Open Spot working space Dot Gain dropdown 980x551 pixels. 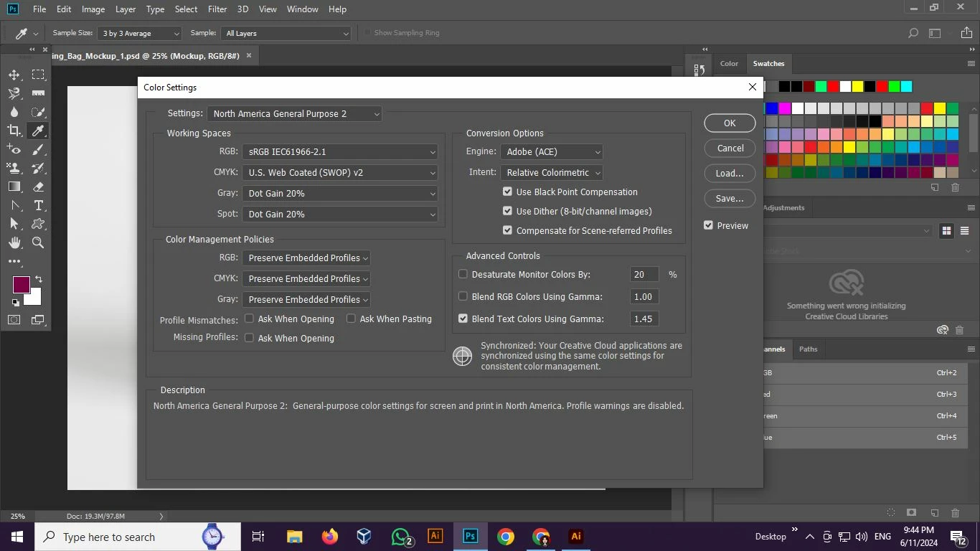(340, 215)
